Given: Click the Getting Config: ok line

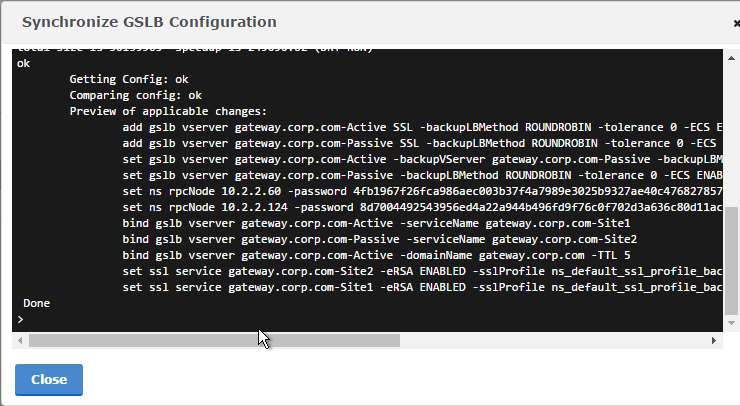Looking at the screenshot, I should (x=129, y=79).
